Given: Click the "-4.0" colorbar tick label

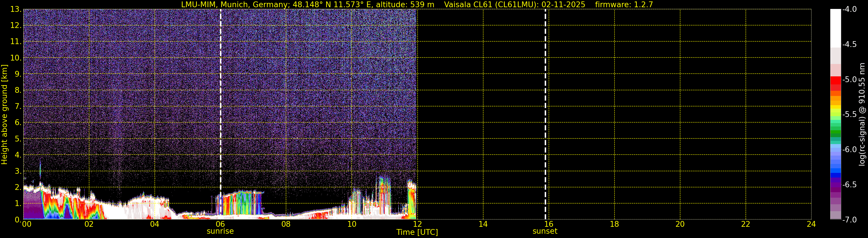Looking at the screenshot, I should (x=849, y=9).
